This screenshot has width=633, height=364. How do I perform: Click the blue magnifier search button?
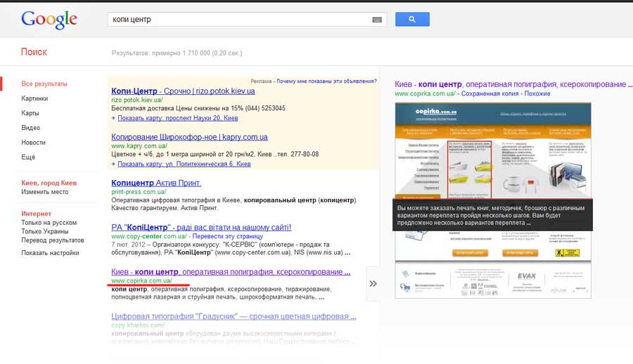click(x=412, y=20)
